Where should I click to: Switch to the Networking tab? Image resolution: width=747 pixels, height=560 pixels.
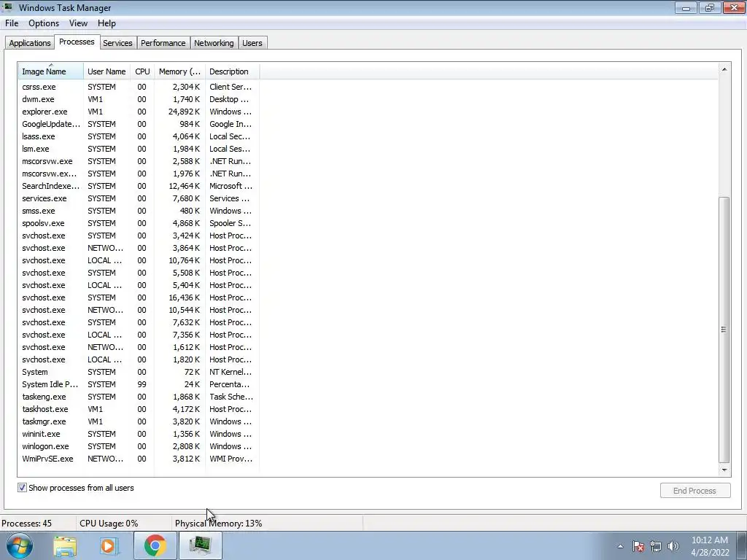pos(214,43)
